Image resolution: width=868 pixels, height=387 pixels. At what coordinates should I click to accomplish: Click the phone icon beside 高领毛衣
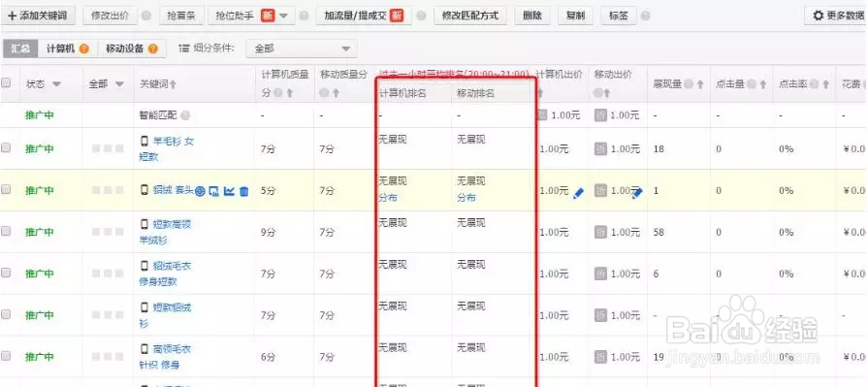pos(145,349)
